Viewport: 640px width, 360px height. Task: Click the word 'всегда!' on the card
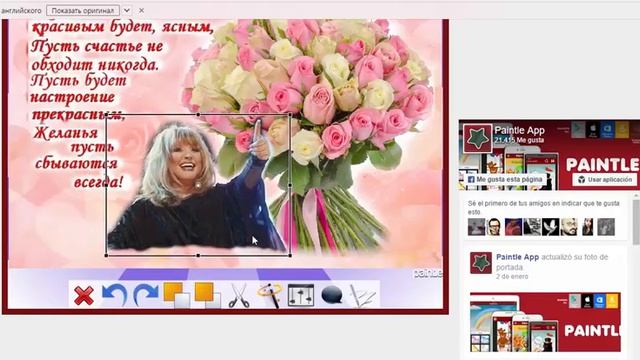pyautogui.click(x=98, y=182)
